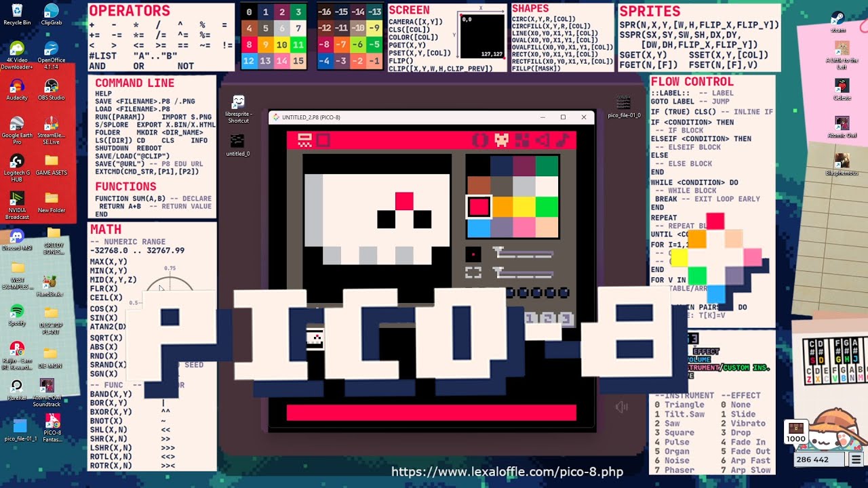Viewport: 868px width, 488px height.
Task: Pick the selected red palette swatch
Action: click(x=477, y=207)
